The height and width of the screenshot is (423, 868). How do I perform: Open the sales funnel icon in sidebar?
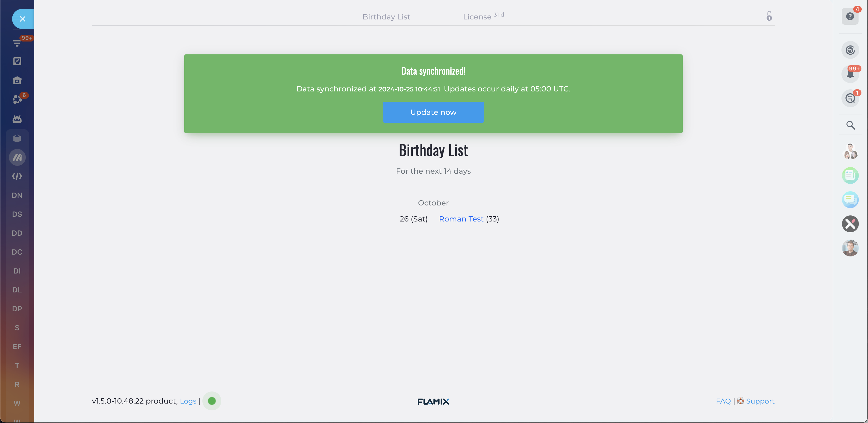click(x=17, y=43)
